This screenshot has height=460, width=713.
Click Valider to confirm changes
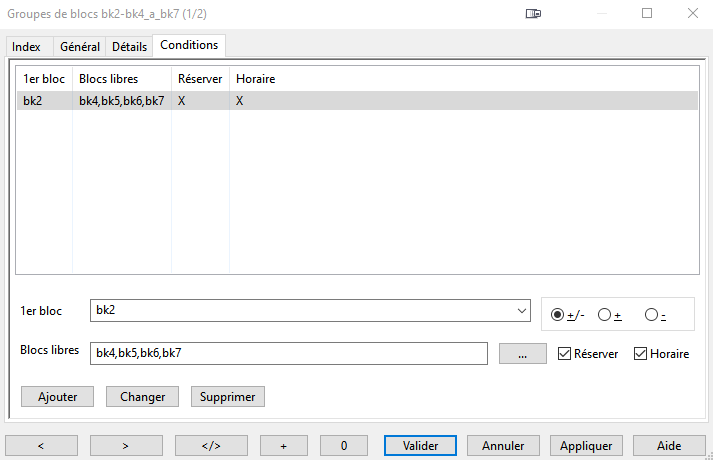pyautogui.click(x=420, y=445)
